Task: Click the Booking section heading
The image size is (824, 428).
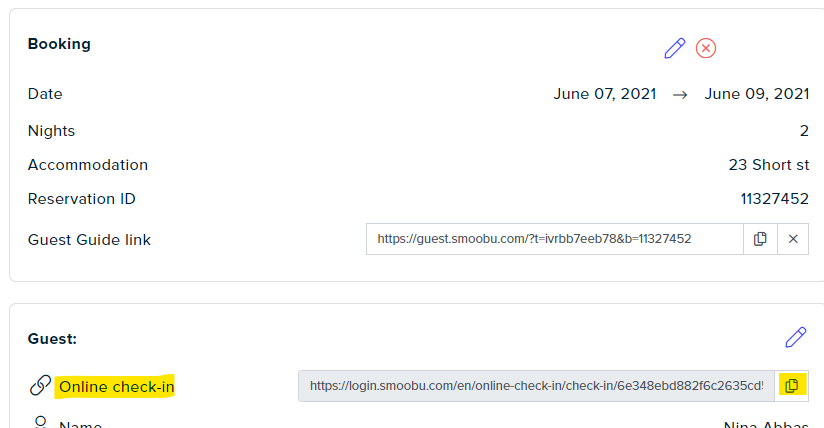Action: click(x=59, y=44)
